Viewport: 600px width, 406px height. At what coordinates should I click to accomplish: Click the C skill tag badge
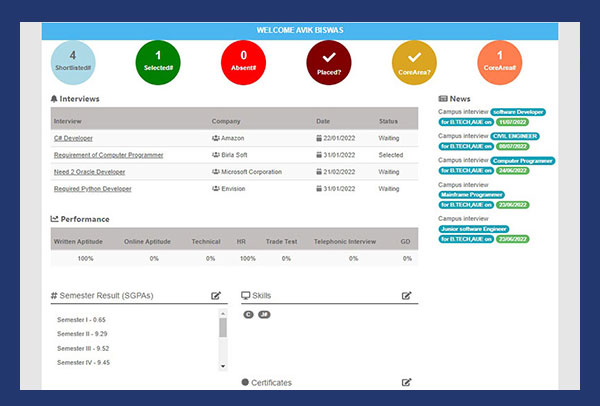(248, 314)
